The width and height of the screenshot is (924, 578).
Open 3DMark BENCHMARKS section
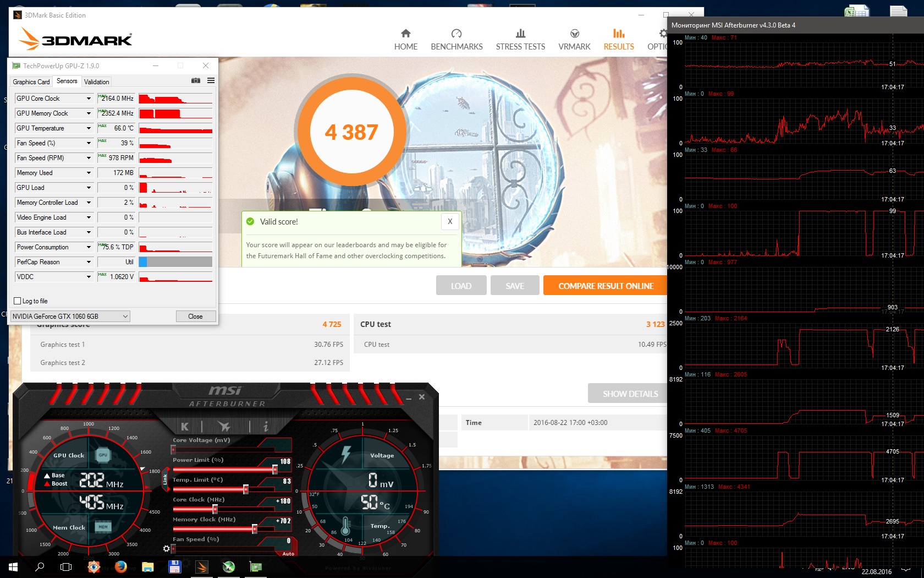click(x=457, y=40)
